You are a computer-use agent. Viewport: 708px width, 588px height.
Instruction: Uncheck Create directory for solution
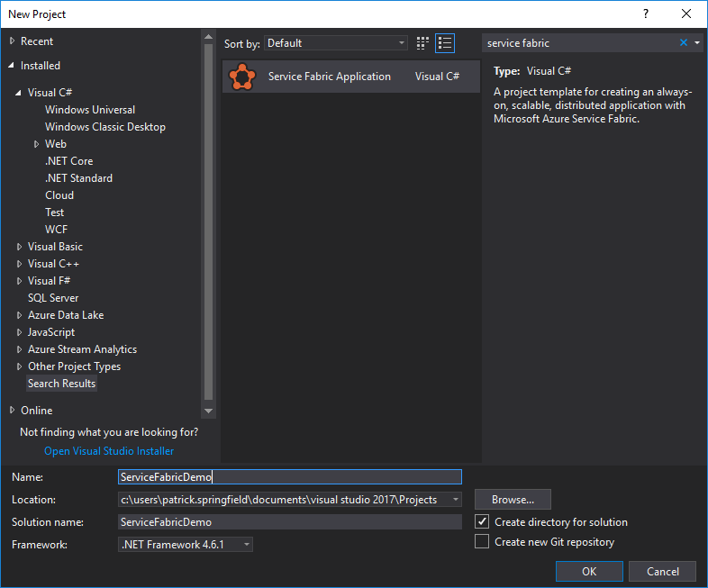point(482,522)
